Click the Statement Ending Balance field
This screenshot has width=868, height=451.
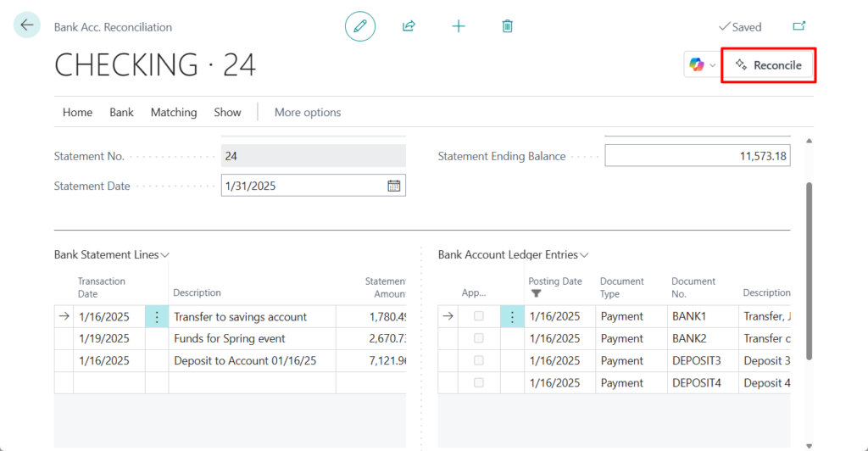697,156
